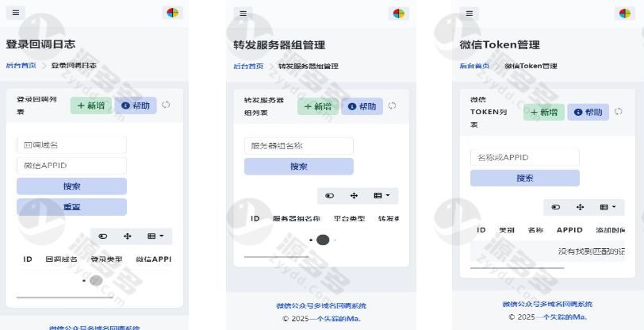Click colorful theme circle on login callback page
644x330 pixels.
point(173,13)
